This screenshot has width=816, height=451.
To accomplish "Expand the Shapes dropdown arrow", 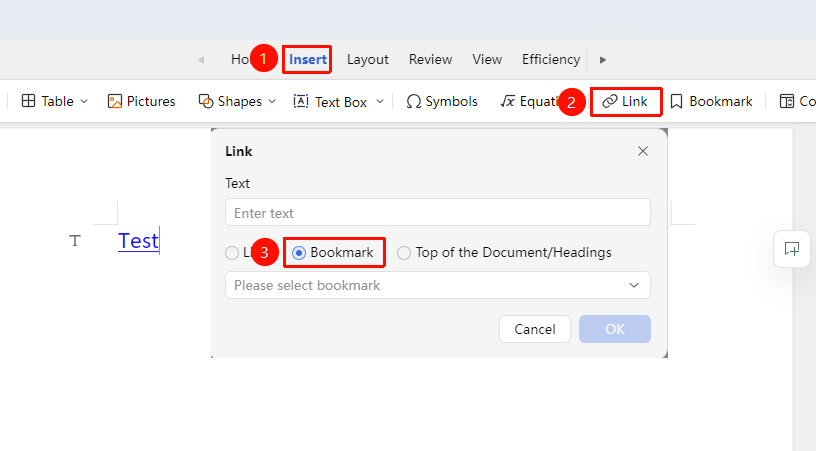I will point(272,101).
